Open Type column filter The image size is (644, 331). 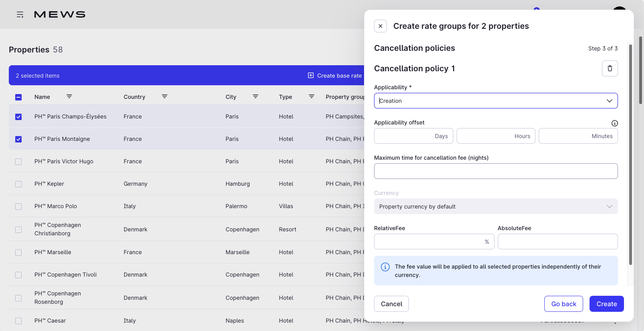(312, 96)
